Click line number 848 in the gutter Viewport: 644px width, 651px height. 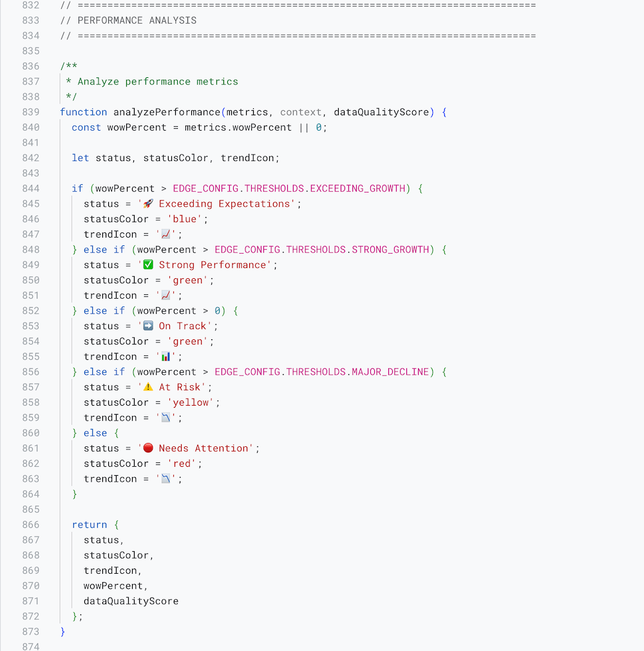(31, 250)
